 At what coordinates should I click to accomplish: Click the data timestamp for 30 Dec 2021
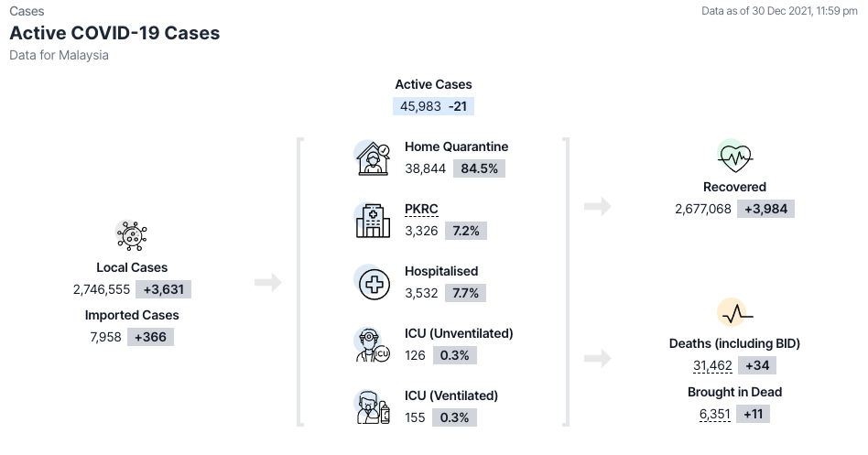pos(779,11)
